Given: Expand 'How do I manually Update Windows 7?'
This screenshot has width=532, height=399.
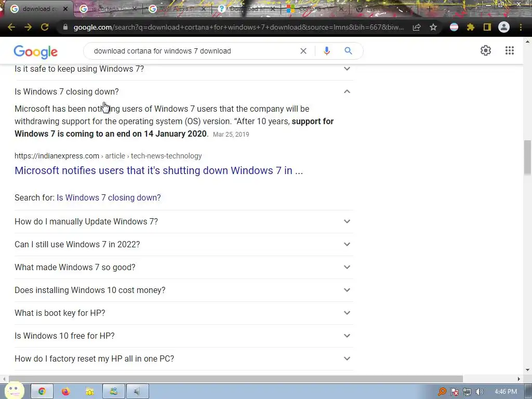Looking at the screenshot, I should pyautogui.click(x=183, y=221).
